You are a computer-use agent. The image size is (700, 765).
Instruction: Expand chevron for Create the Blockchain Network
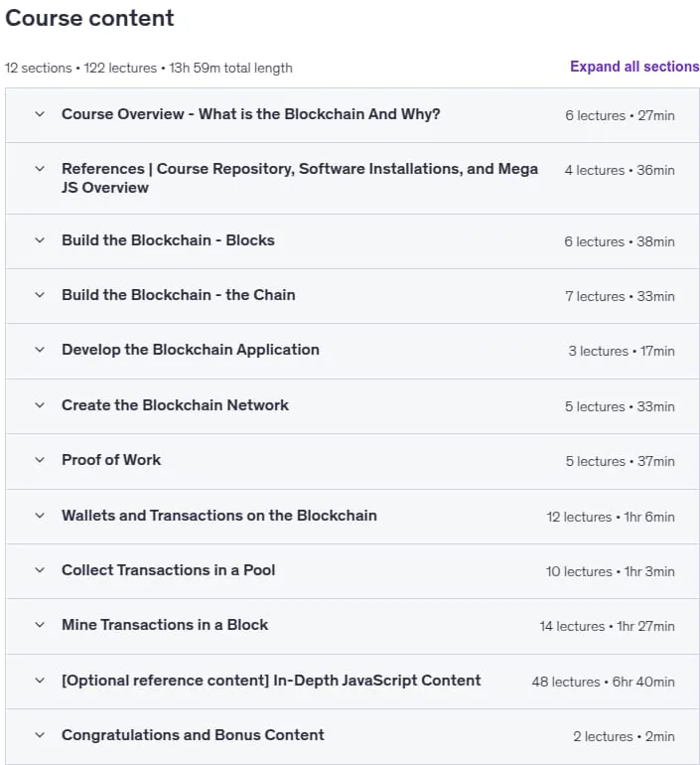coord(40,405)
